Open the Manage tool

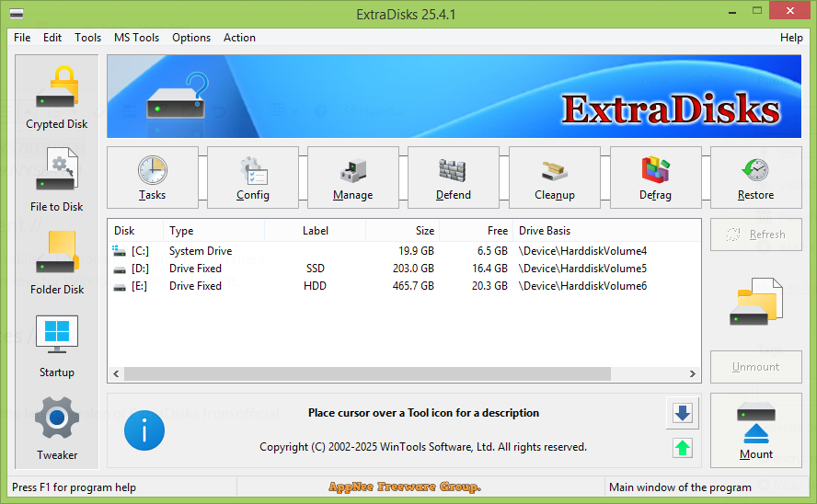pyautogui.click(x=352, y=178)
